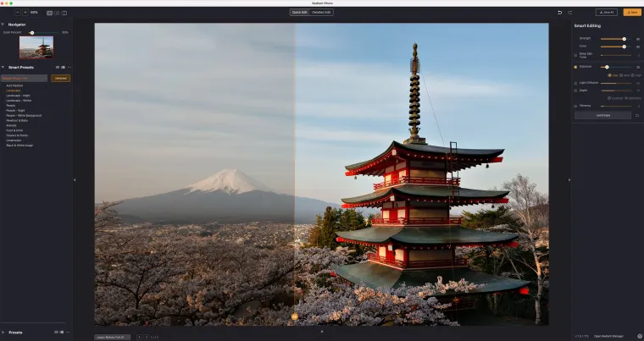
Task: Click the undo arrow icon
Action: click(560, 13)
